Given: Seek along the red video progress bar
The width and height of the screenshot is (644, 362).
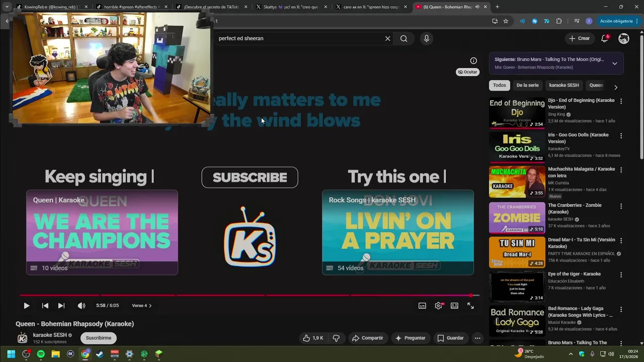Looking at the screenshot, I should [x=249, y=295].
